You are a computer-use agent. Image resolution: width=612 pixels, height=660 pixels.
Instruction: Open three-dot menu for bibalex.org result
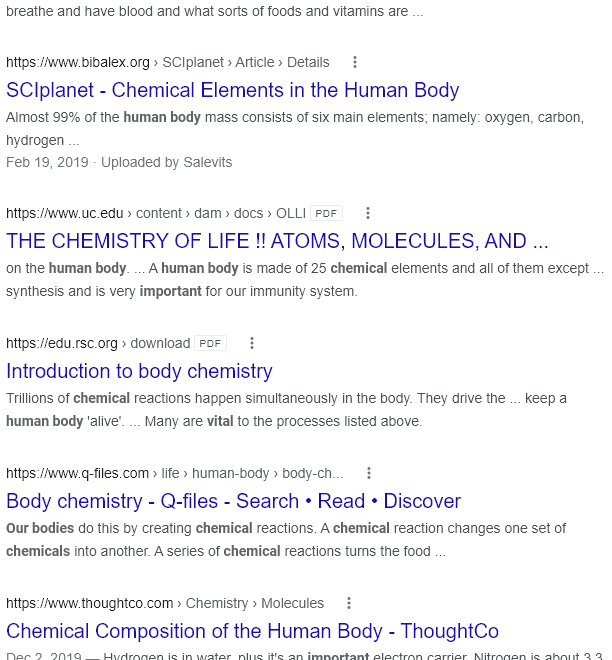(x=355, y=62)
